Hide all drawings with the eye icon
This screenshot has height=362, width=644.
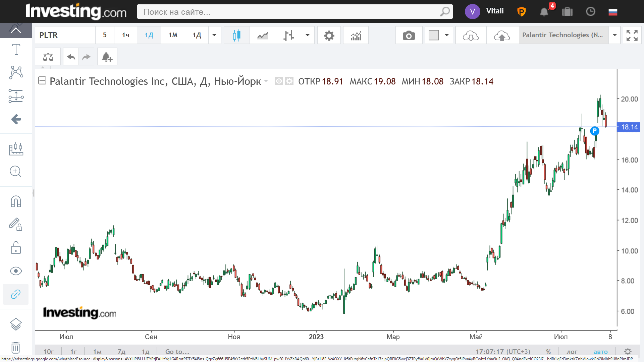16,271
